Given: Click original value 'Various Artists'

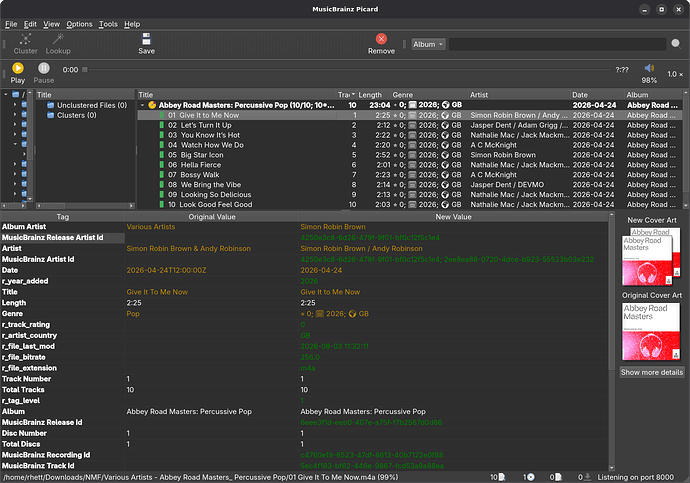Looking at the screenshot, I should [150, 227].
